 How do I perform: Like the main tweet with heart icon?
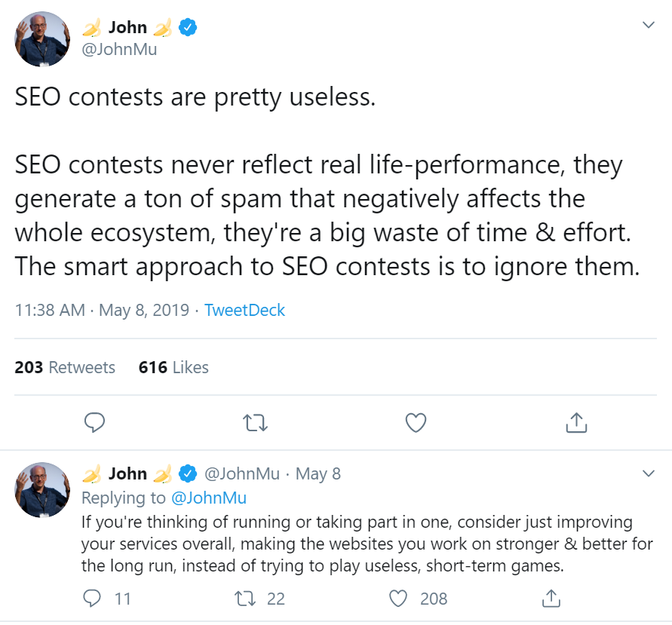point(416,423)
